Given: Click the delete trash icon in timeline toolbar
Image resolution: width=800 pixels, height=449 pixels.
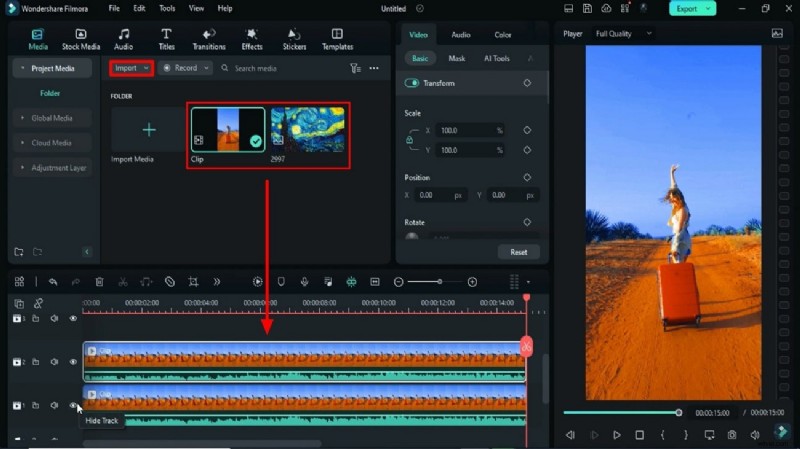Looking at the screenshot, I should pos(99,282).
